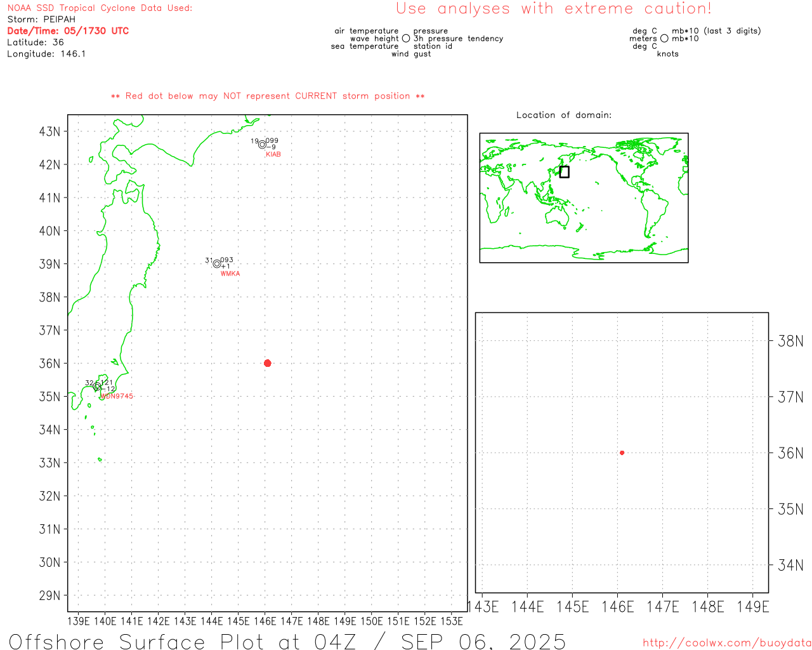This screenshot has height=650, width=812.
Task: Click the 'mb*10 (last 3 digits)' units label
Action: [716, 31]
